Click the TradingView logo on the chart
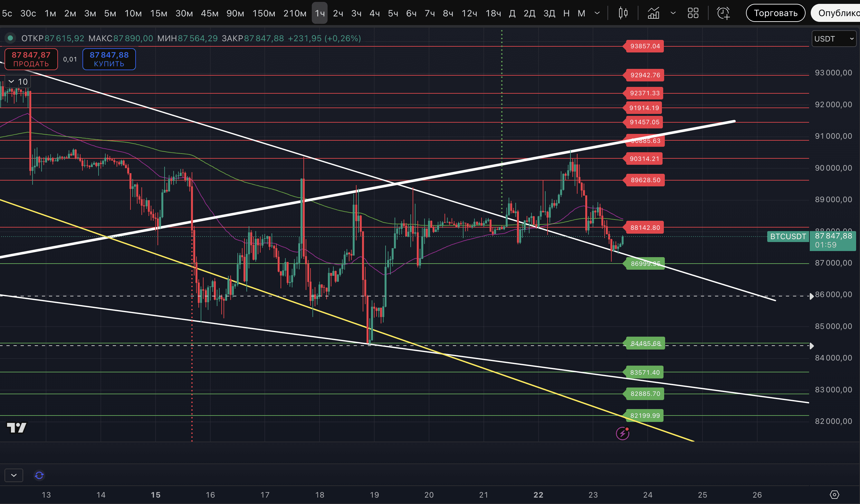Screen dimensions: 860x504 [16, 427]
